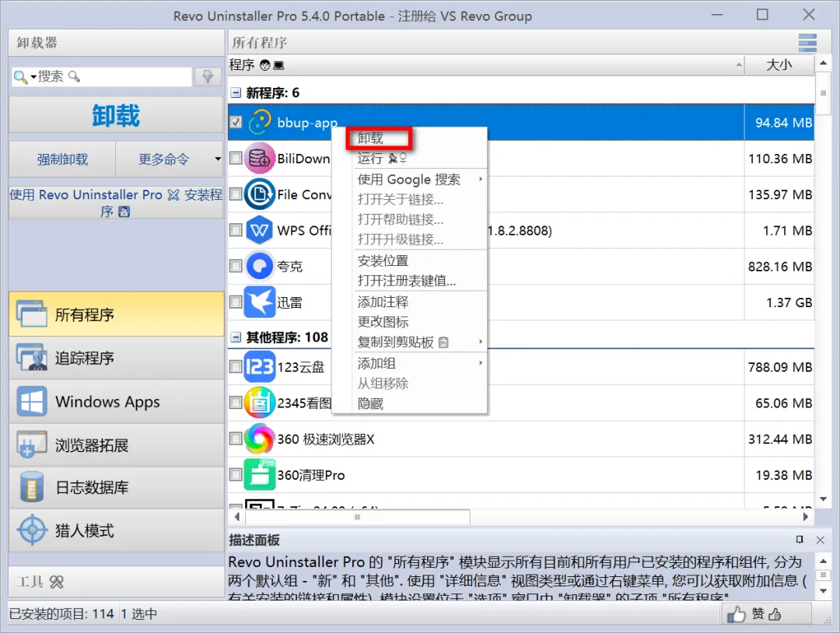The height and width of the screenshot is (633, 840).
Task: Open the 更多命令 dropdown arrow
Action: click(218, 159)
